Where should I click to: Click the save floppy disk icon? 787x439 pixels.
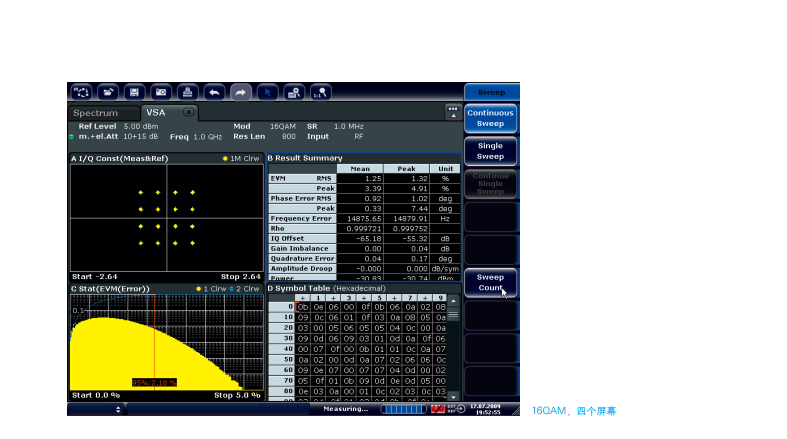coord(134,92)
